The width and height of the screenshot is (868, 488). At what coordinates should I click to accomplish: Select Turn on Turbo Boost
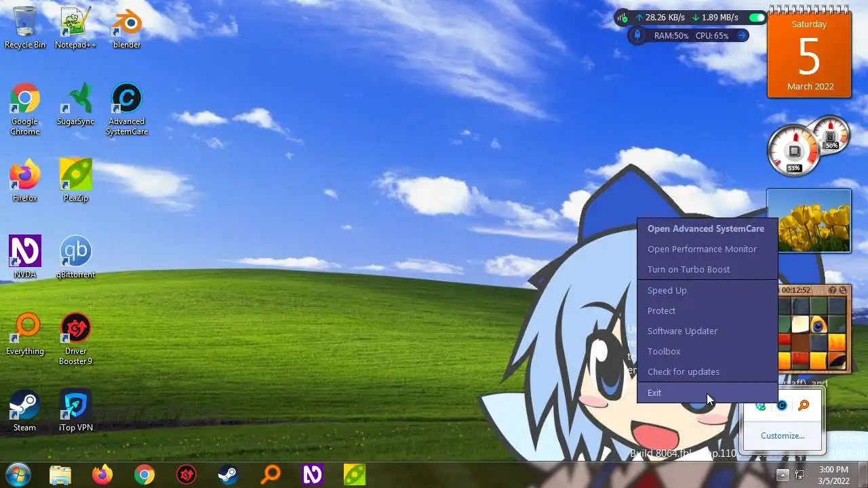[x=707, y=269]
